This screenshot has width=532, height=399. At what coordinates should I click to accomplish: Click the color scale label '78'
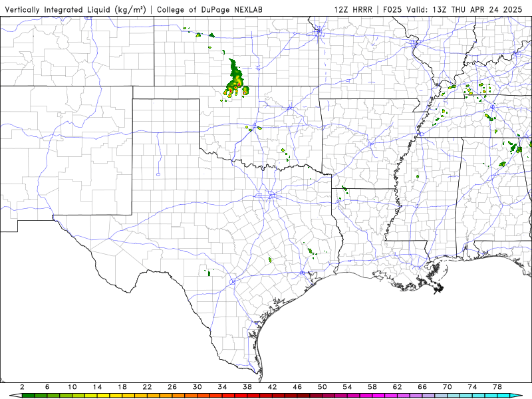497,387
